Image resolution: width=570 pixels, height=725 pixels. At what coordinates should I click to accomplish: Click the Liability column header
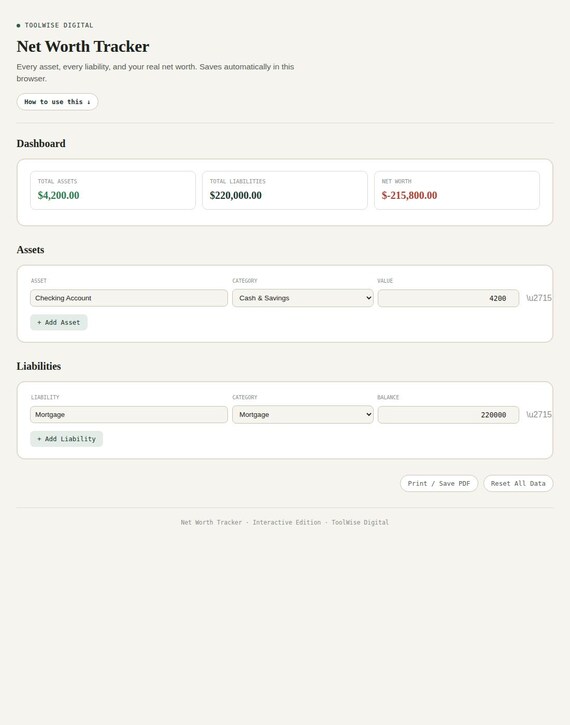[45, 397]
